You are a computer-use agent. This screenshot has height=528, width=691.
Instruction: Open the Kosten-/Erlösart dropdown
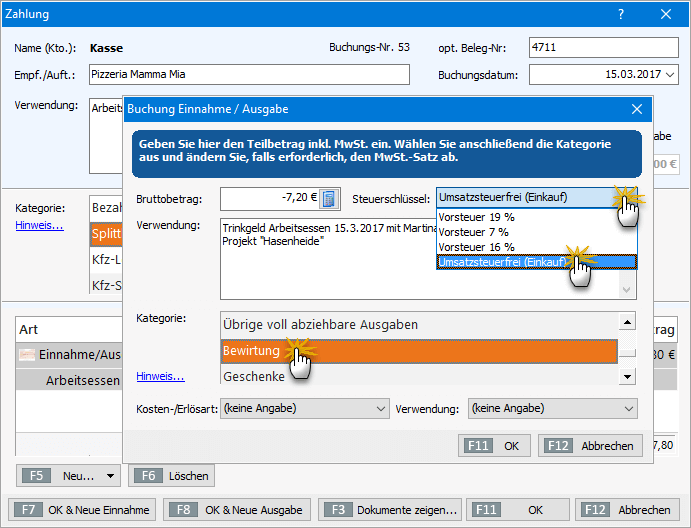(x=304, y=408)
